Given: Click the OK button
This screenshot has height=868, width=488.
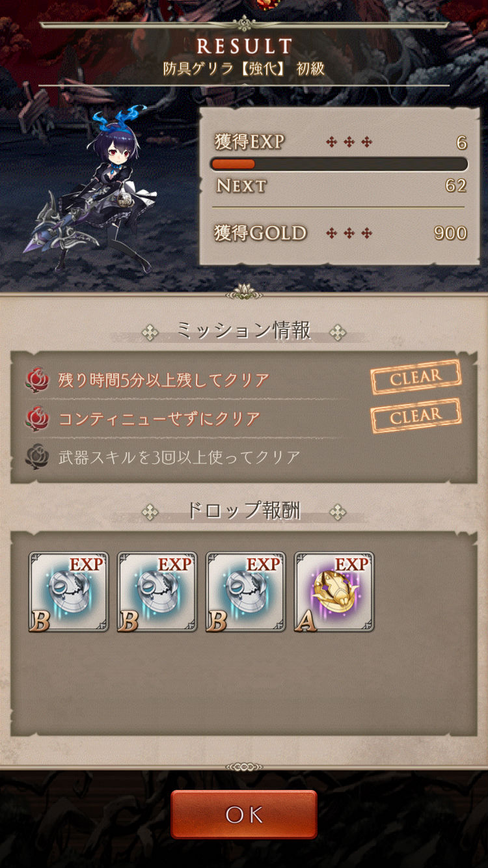Looking at the screenshot, I should coord(244,814).
